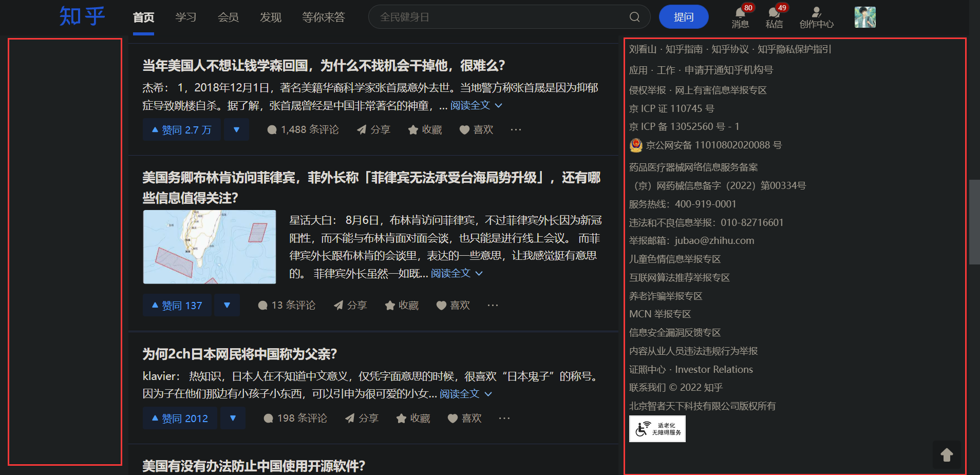
Task: Open MCN 举报专区 link
Action: (x=660, y=314)
